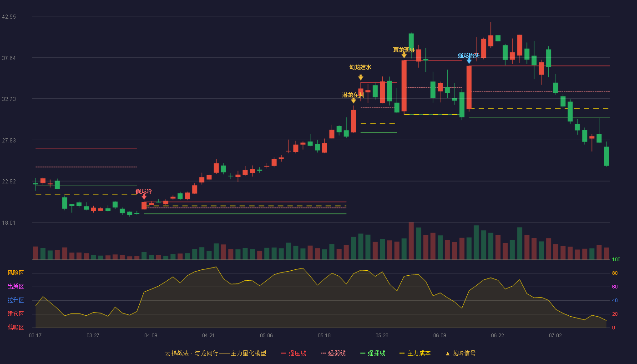The height and width of the screenshot is (364, 637).
Task: Toggle the 主力成本 legend entry
Action: coord(415,353)
